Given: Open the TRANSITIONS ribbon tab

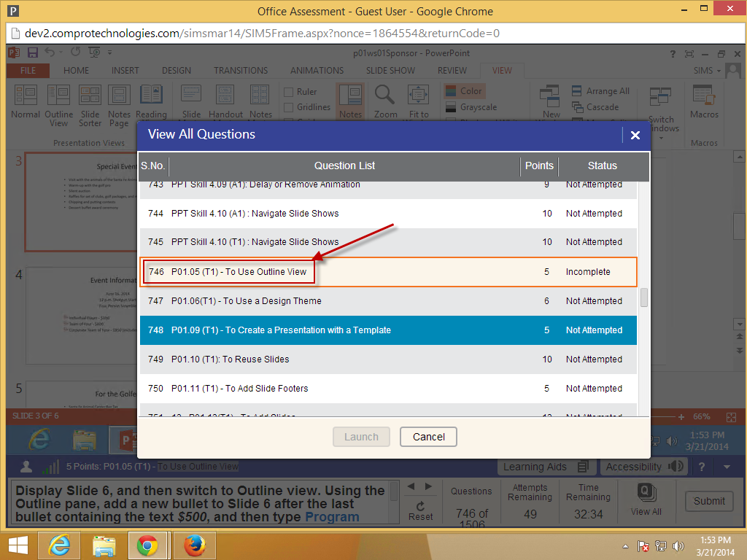Looking at the screenshot, I should 241,71.
